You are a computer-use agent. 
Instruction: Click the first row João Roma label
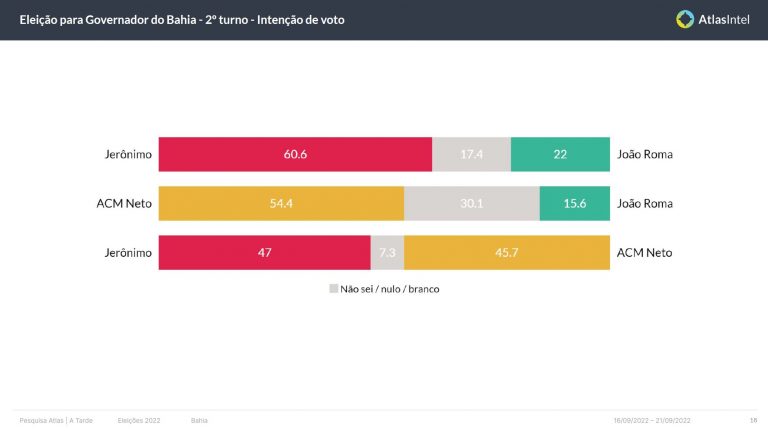[x=645, y=154]
